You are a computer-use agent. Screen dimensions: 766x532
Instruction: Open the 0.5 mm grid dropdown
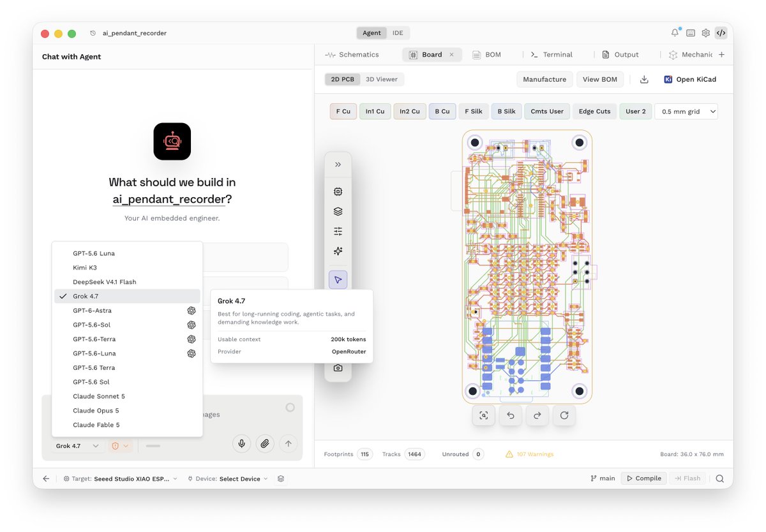(x=687, y=112)
